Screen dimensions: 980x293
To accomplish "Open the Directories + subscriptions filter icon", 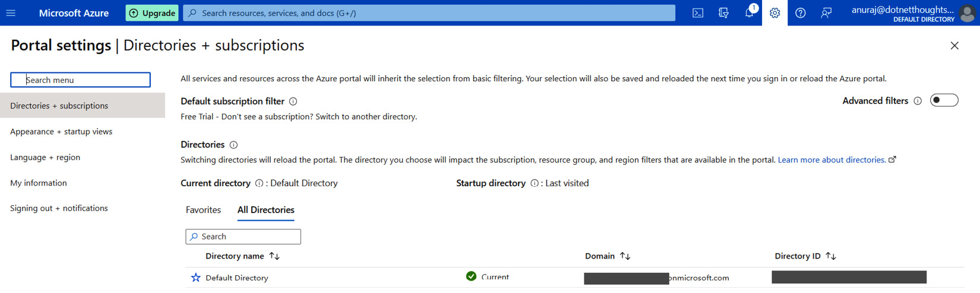I will pyautogui.click(x=723, y=12).
